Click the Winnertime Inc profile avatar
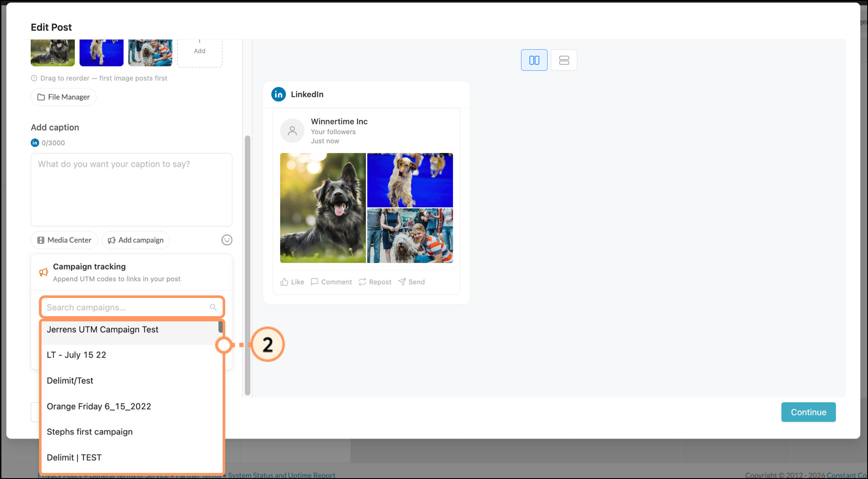 292,131
